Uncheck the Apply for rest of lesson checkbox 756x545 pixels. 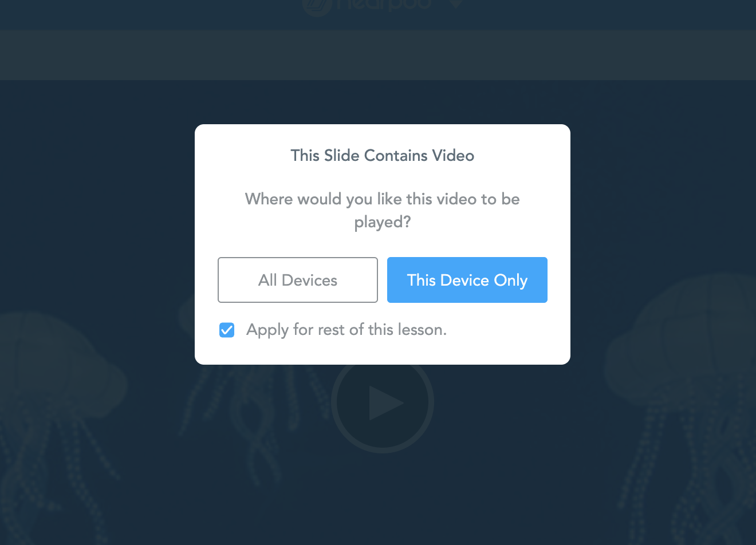(x=227, y=330)
